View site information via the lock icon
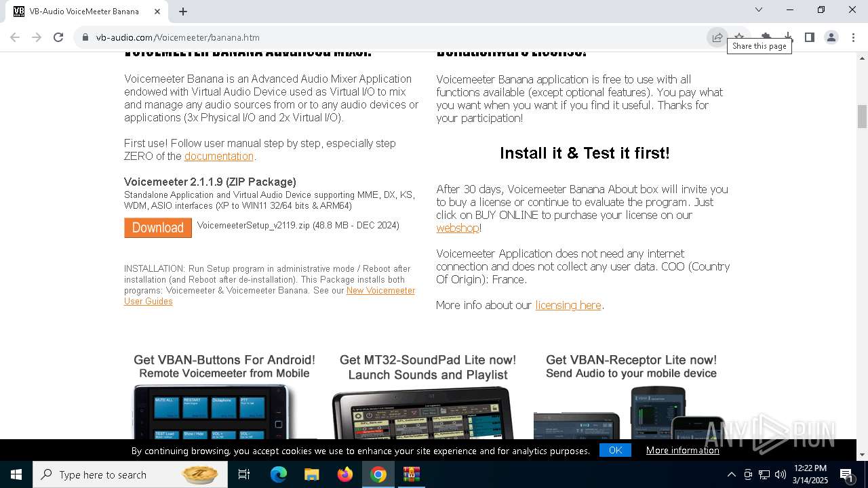Viewport: 868px width, 488px height. 85,37
